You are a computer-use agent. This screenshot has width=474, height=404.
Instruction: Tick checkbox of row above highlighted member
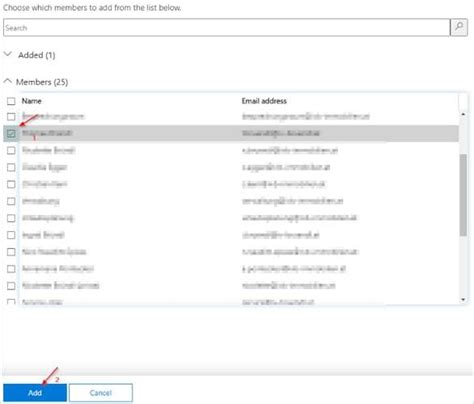(11, 117)
